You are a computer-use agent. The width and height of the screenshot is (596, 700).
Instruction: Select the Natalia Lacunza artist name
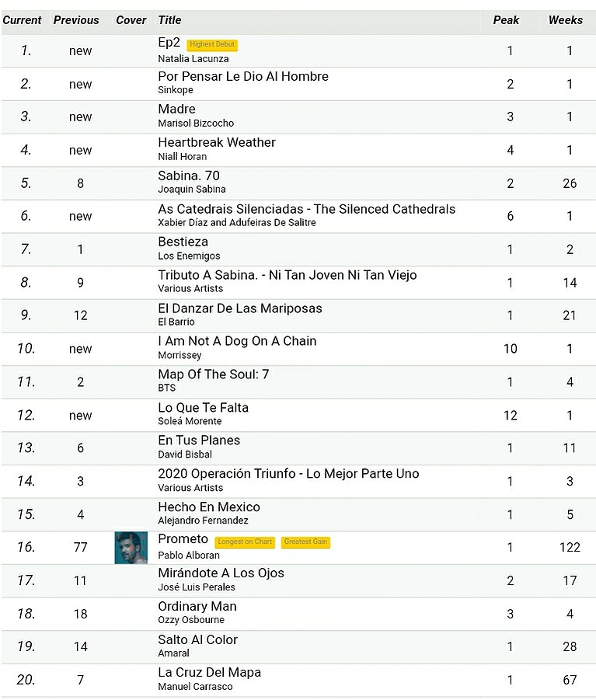coord(193,59)
